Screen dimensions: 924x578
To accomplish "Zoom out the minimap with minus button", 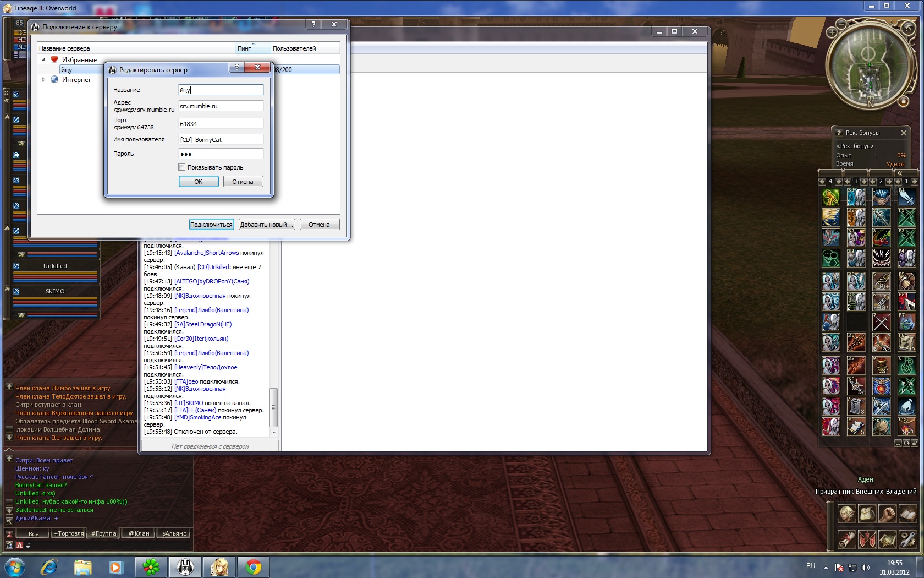I will (x=841, y=24).
